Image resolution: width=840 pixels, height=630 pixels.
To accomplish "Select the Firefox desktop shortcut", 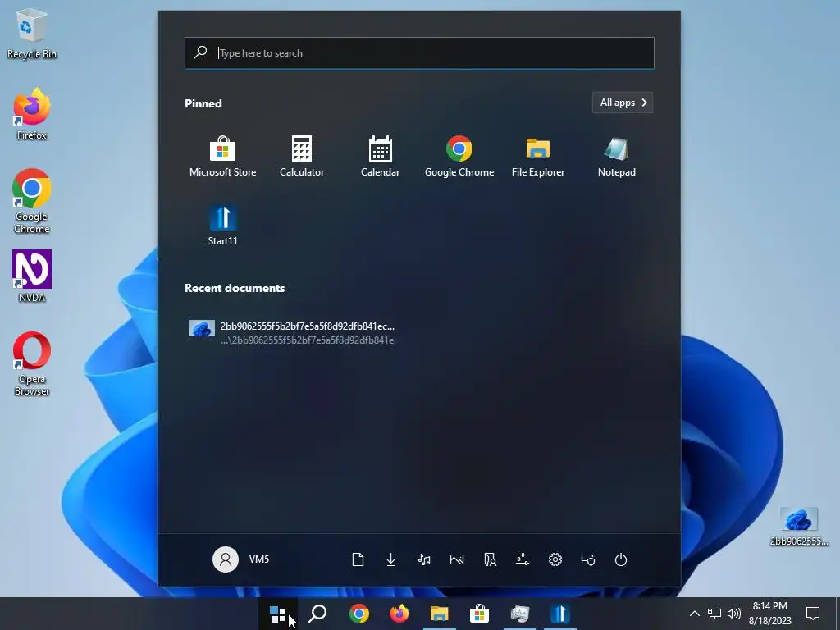I will pyautogui.click(x=32, y=115).
